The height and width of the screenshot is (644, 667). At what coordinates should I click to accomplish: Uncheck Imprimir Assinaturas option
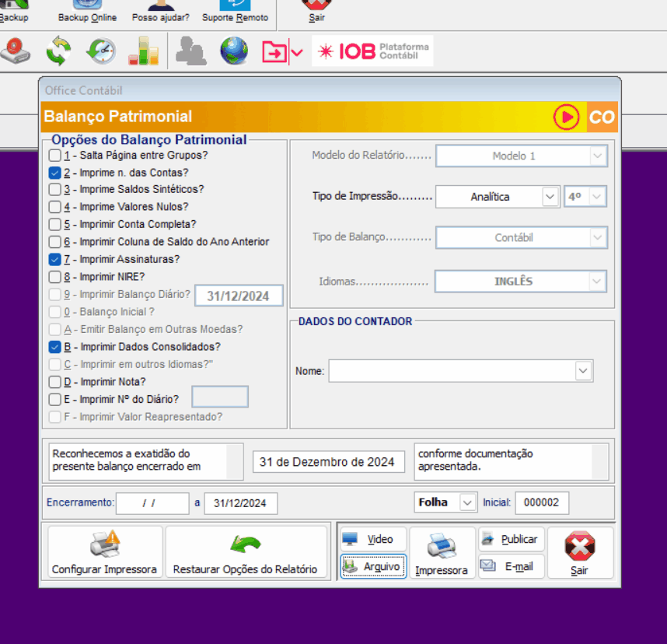pos(55,259)
